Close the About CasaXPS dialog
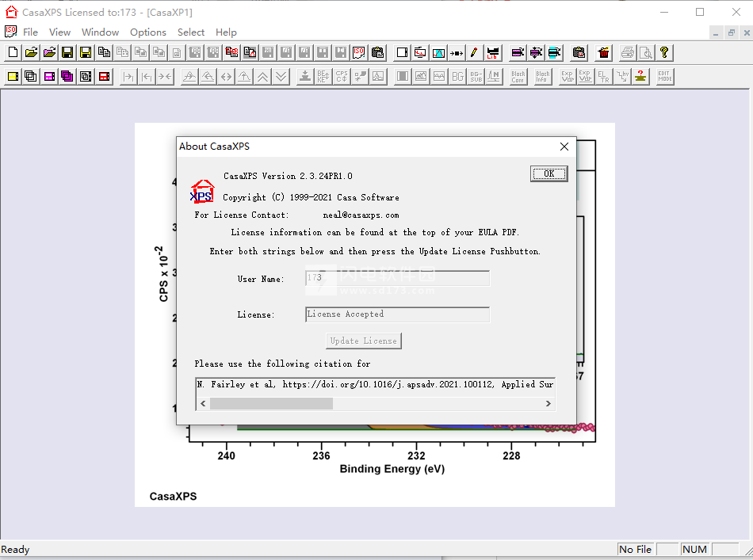Viewport: 753px width, 560px height. click(564, 147)
